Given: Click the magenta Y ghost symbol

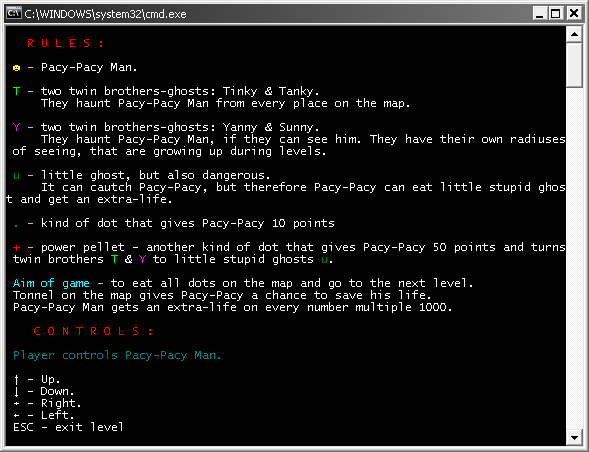Looking at the screenshot, I should coord(17,127).
